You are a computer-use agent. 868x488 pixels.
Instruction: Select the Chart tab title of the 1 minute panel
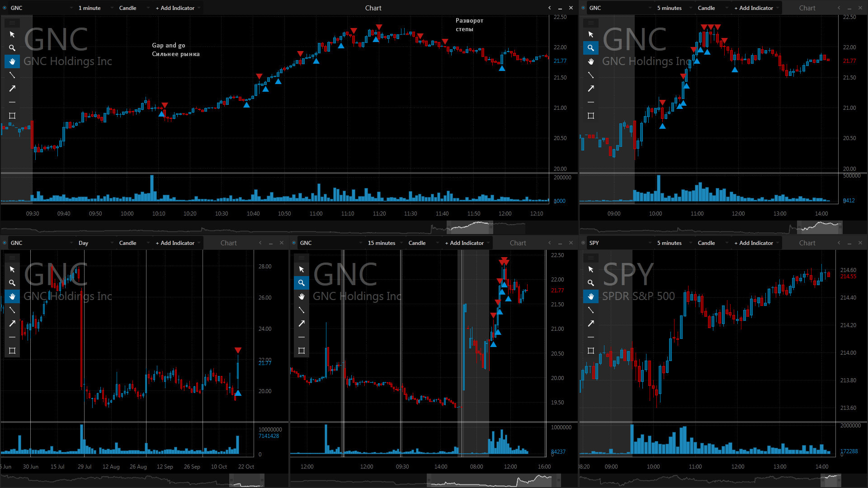[x=373, y=8]
